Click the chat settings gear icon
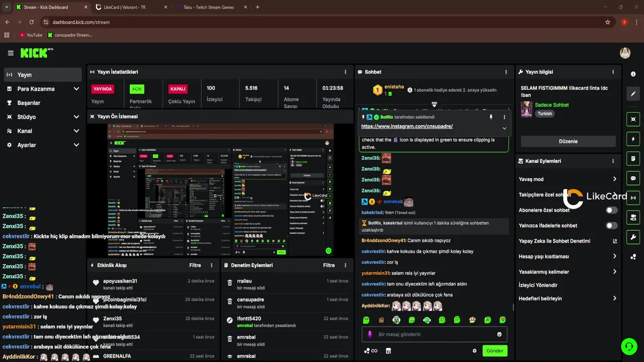This screenshot has height=362, width=644. (474, 351)
